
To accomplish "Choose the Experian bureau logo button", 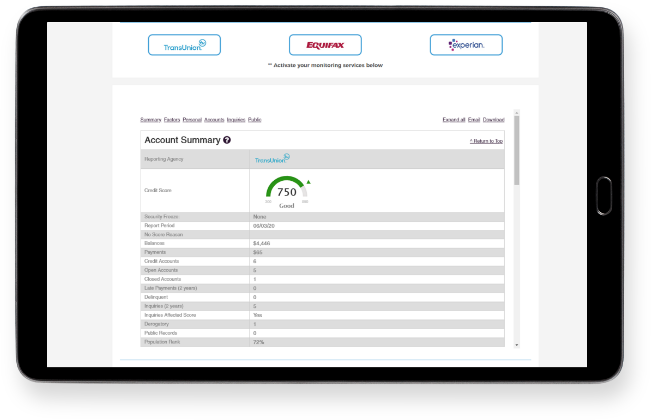I will click(x=466, y=45).
